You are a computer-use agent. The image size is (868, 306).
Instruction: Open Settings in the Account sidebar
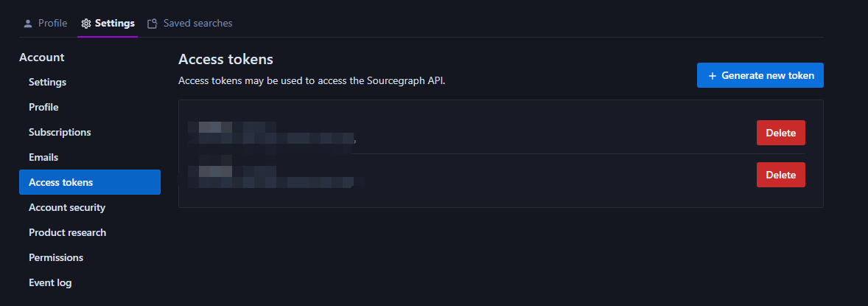[47, 82]
